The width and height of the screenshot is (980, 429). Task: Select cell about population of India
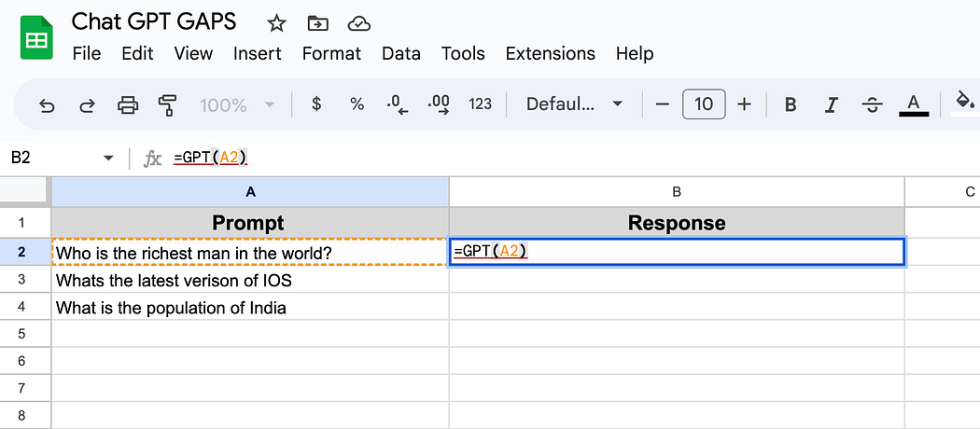click(x=250, y=307)
